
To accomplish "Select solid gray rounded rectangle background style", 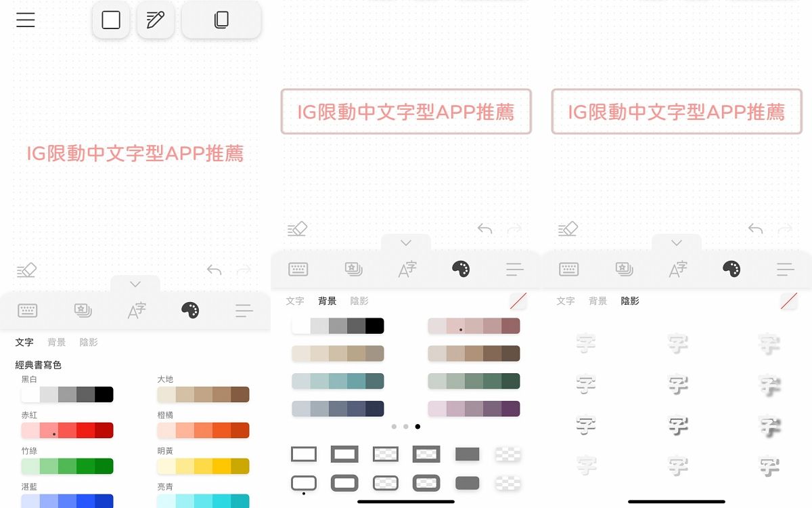I will (x=468, y=483).
